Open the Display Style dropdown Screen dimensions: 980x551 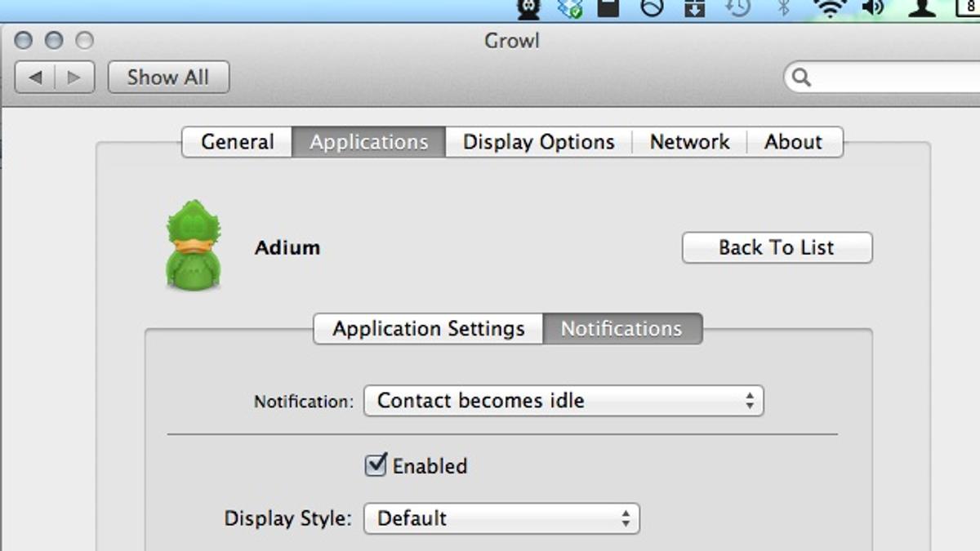click(501, 518)
